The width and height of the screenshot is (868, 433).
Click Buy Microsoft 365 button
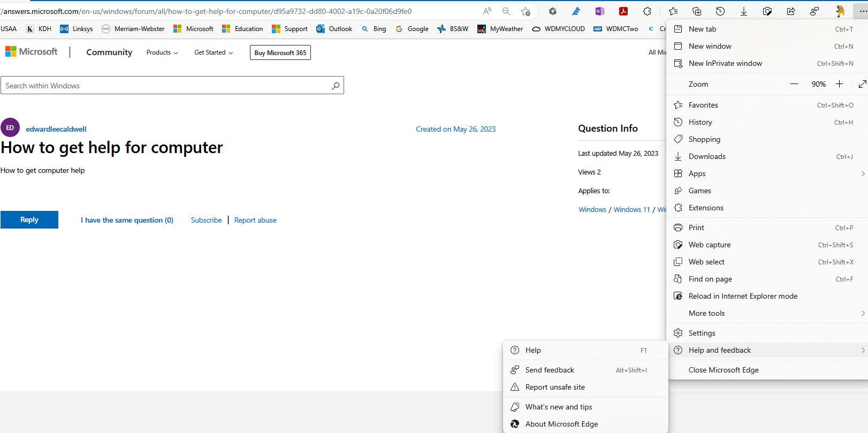(280, 52)
